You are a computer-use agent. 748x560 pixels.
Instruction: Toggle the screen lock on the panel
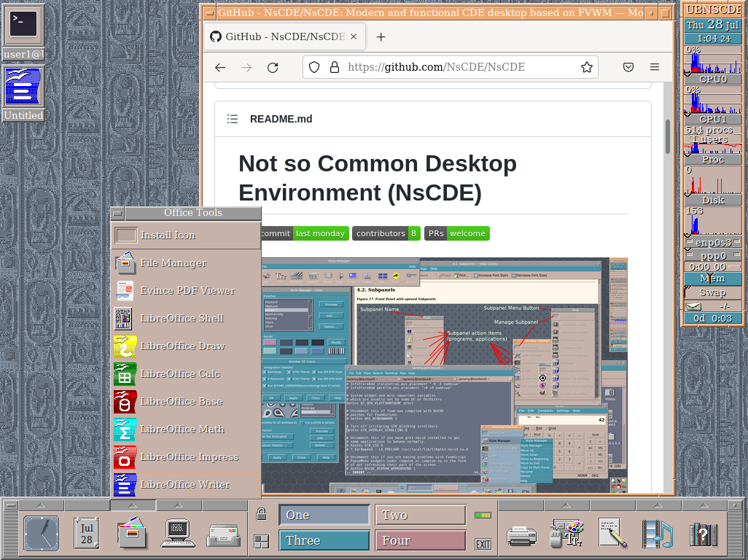click(260, 514)
